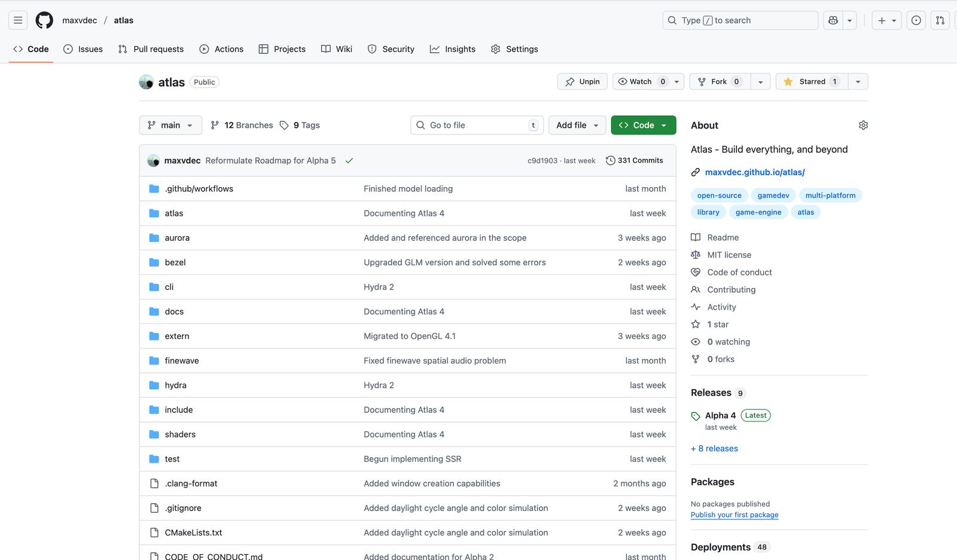Click the issues inbox icon in header
957x560 pixels.
click(x=916, y=20)
